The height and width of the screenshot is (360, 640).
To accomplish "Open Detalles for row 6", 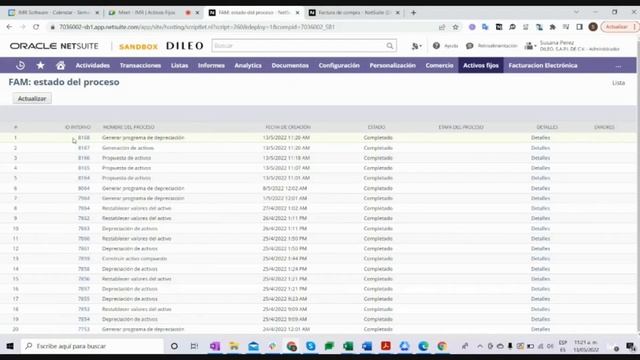I will [540, 188].
